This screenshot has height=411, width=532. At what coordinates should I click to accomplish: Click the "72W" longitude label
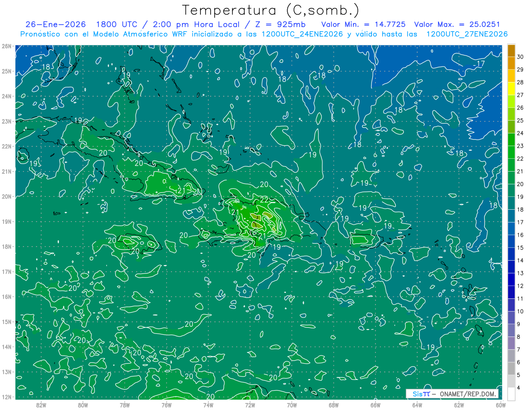click(x=250, y=405)
